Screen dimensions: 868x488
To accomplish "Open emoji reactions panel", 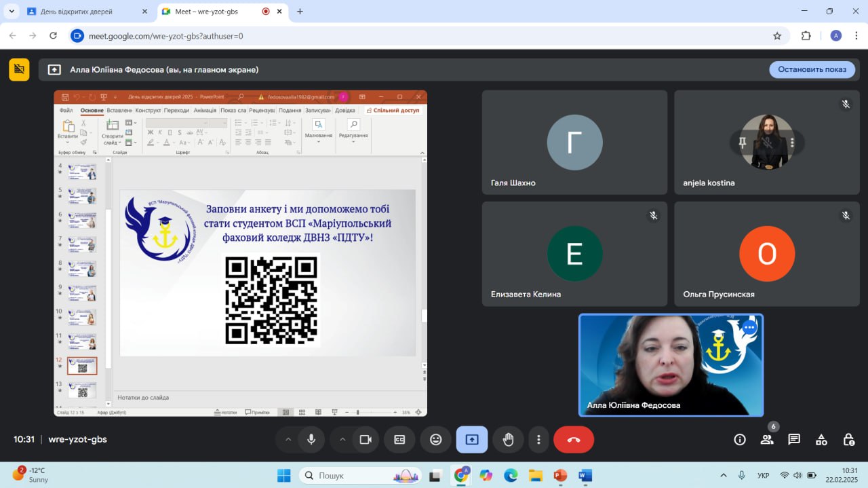I will tap(436, 440).
